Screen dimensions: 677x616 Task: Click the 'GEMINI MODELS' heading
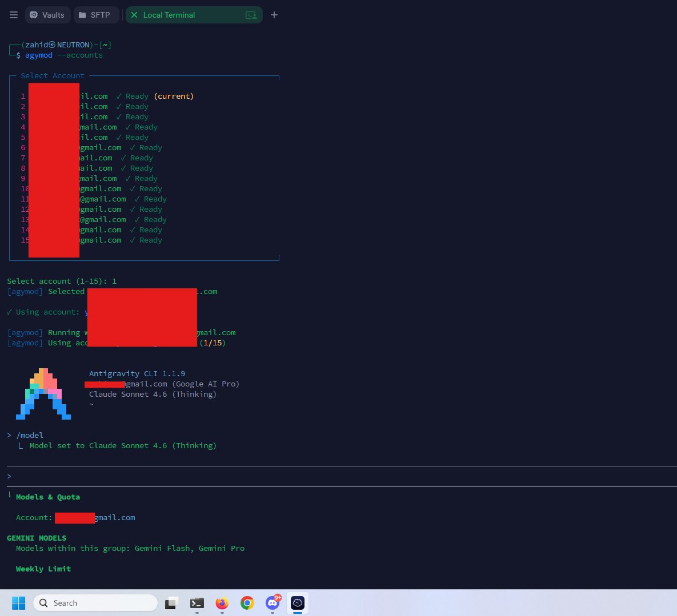pyautogui.click(x=37, y=538)
